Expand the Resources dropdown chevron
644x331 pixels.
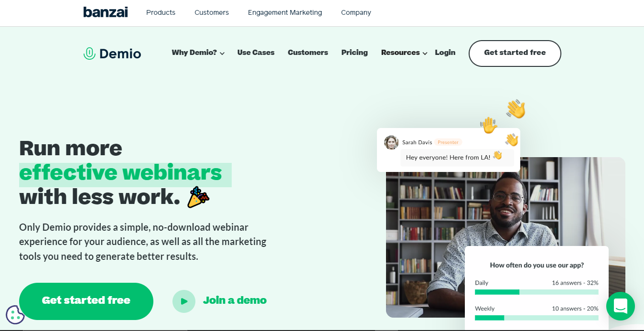click(x=425, y=53)
